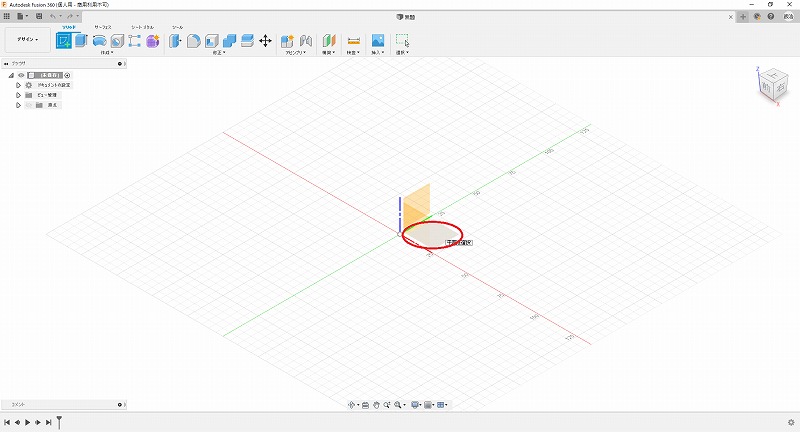
Task: Select the Insert image icon
Action: point(378,41)
